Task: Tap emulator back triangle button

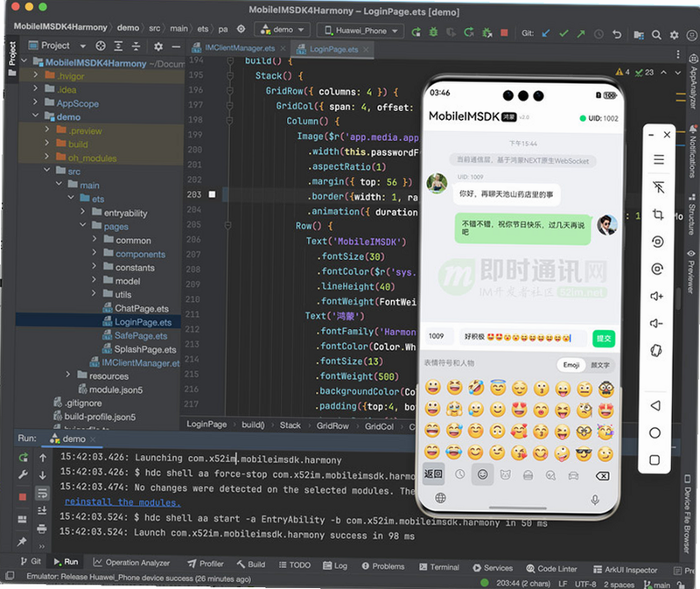Action: 655,405
